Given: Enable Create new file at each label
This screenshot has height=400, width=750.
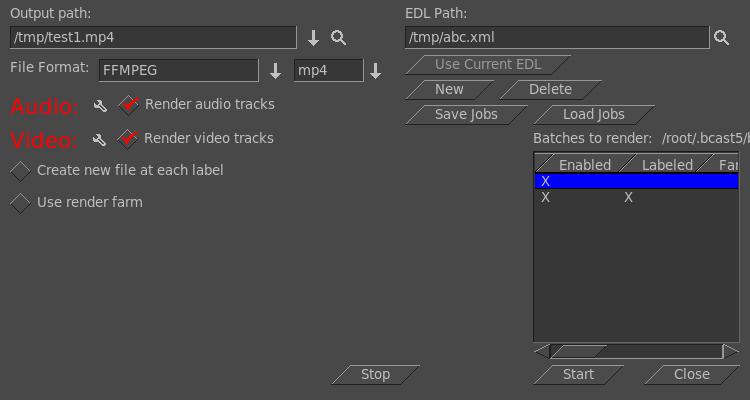Looking at the screenshot, I should [x=20, y=171].
